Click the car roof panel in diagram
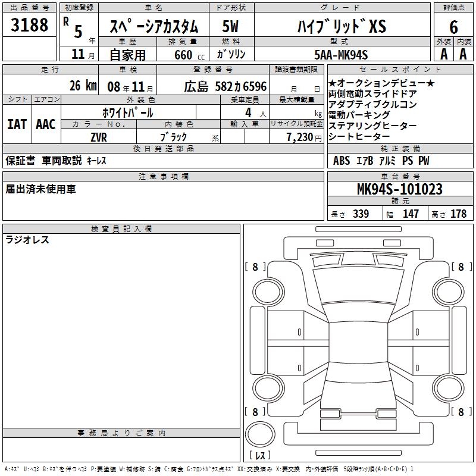Viewport: 476px width, 476px height. pos(358,342)
